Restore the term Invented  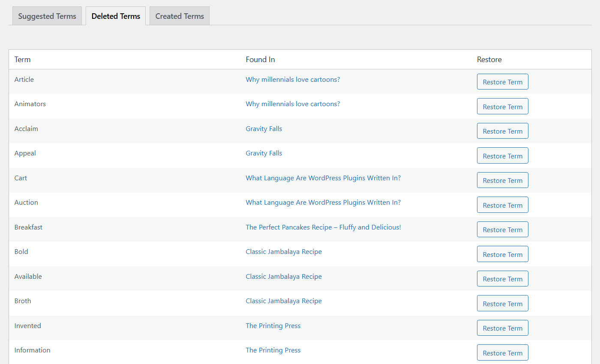502,328
